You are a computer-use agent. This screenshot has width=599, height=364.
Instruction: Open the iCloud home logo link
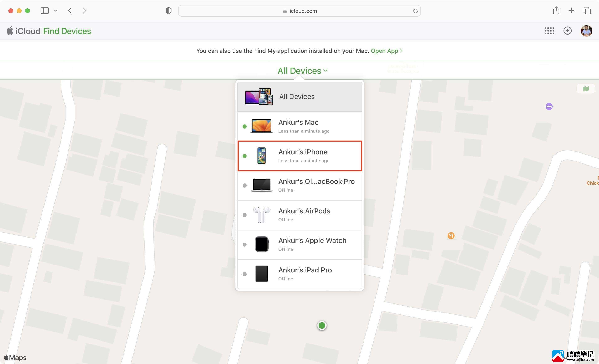tap(23, 31)
